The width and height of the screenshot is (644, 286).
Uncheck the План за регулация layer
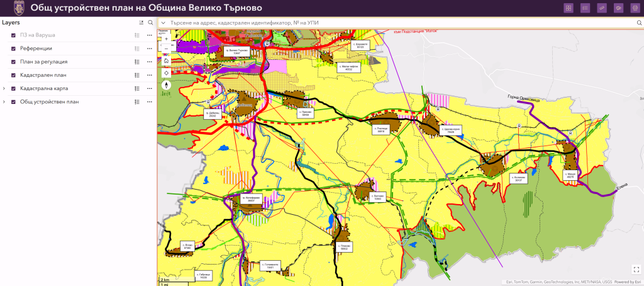(14, 62)
